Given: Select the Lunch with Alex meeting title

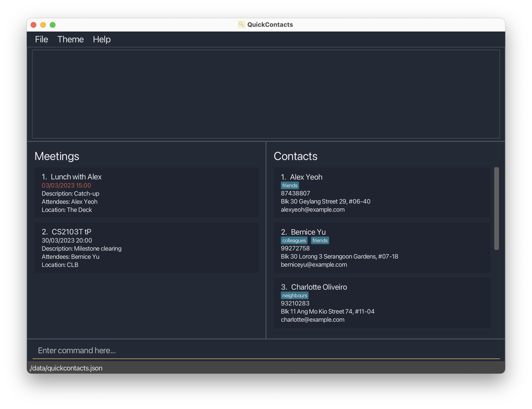Looking at the screenshot, I should pos(76,177).
